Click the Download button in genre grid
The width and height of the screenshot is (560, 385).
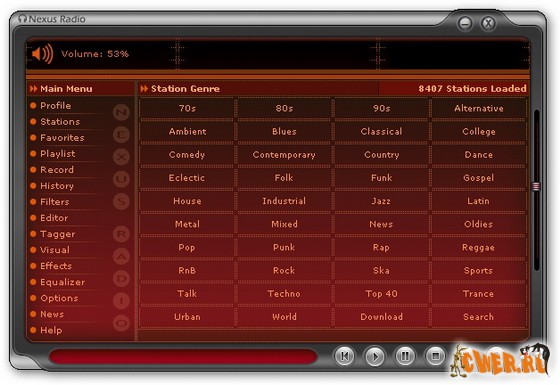[x=381, y=317]
